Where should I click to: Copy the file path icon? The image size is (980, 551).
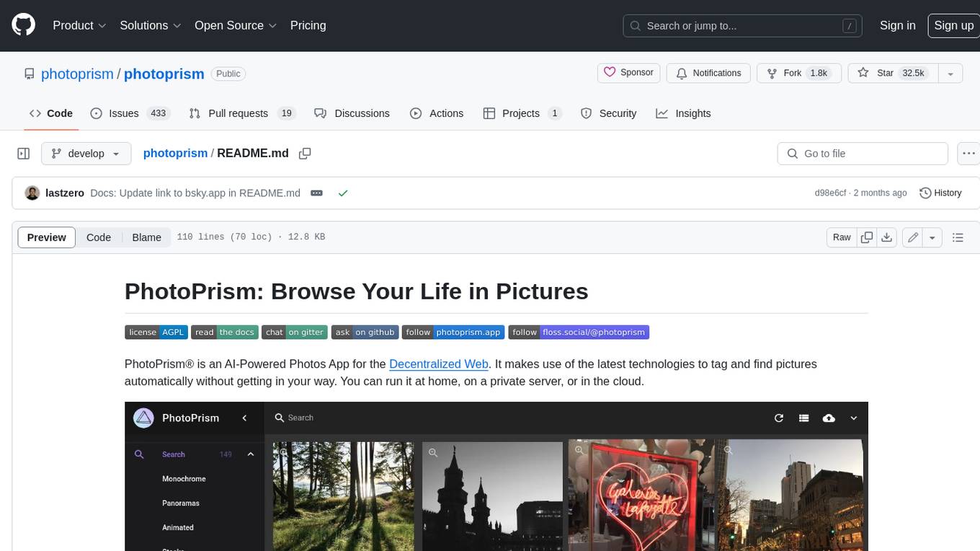[x=305, y=154]
